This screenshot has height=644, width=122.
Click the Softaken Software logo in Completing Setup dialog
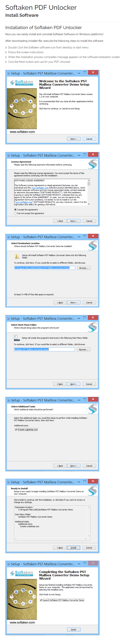pyautogui.click(x=21, y=573)
